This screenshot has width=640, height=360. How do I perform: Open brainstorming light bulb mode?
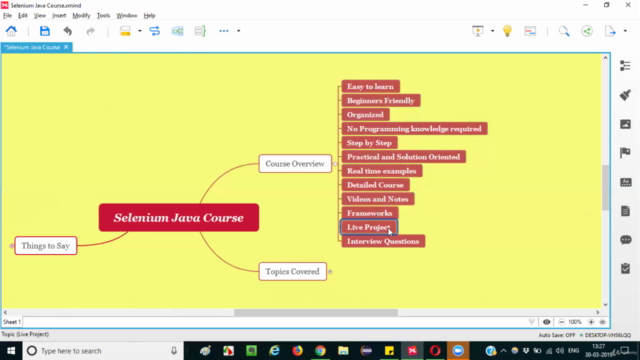point(507,31)
